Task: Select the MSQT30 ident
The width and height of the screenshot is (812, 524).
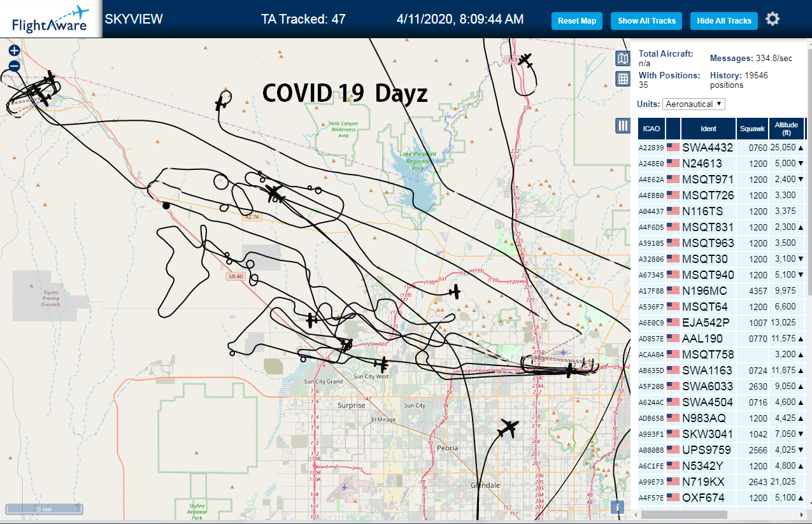Action: pos(705,259)
